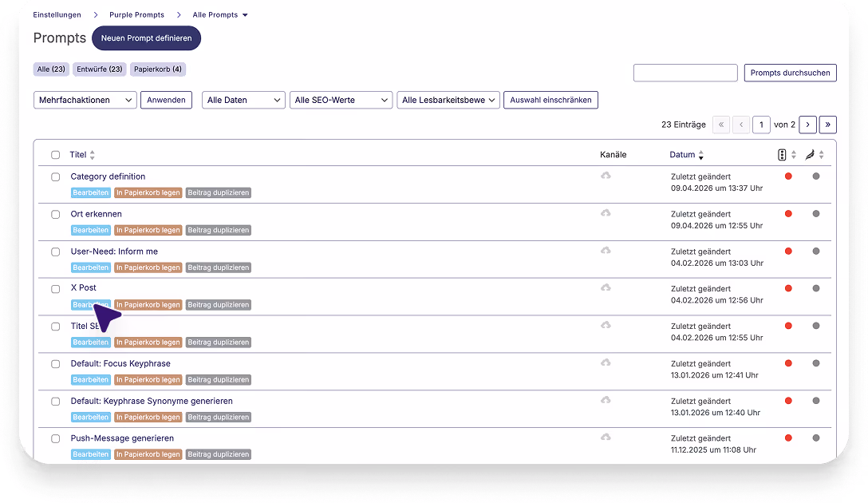Click 23 Einträge count text

684,125
